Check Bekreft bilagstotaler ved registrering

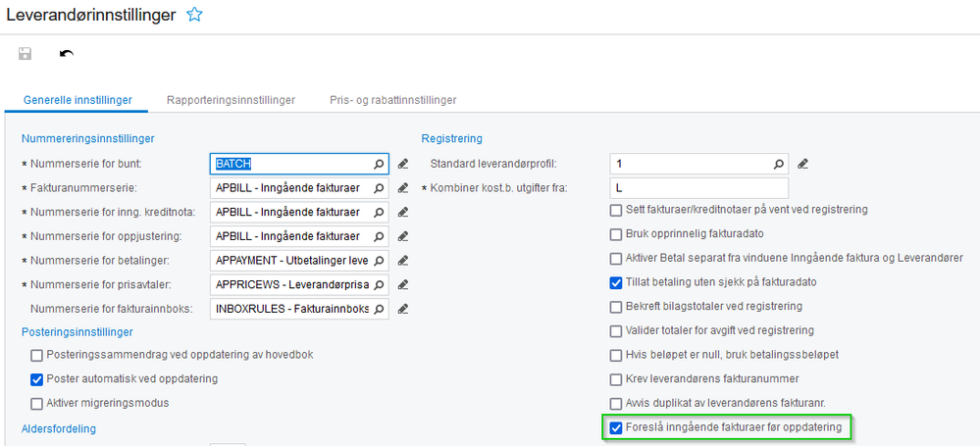616,308
